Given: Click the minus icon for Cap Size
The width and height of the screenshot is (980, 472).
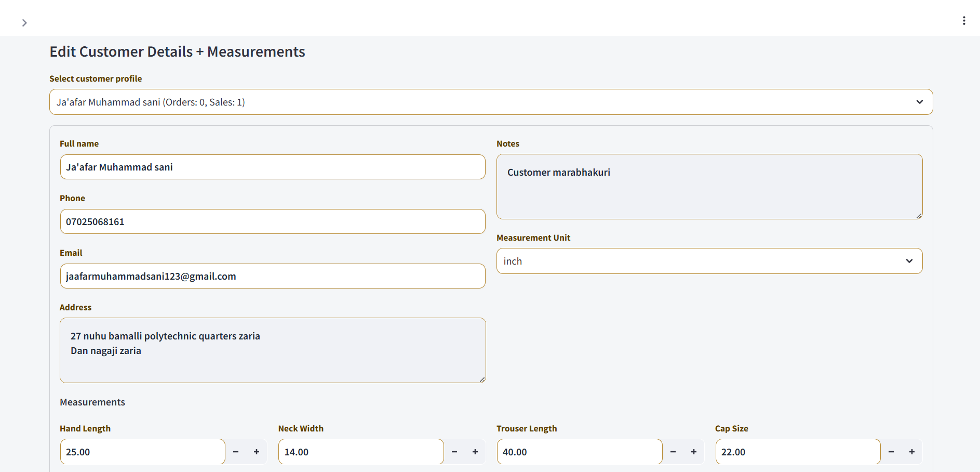Looking at the screenshot, I should [891, 452].
